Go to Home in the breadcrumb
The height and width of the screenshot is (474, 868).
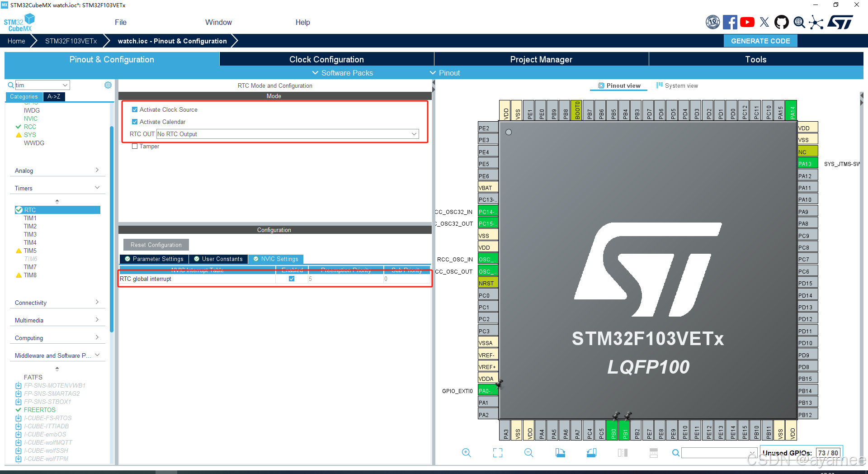16,41
